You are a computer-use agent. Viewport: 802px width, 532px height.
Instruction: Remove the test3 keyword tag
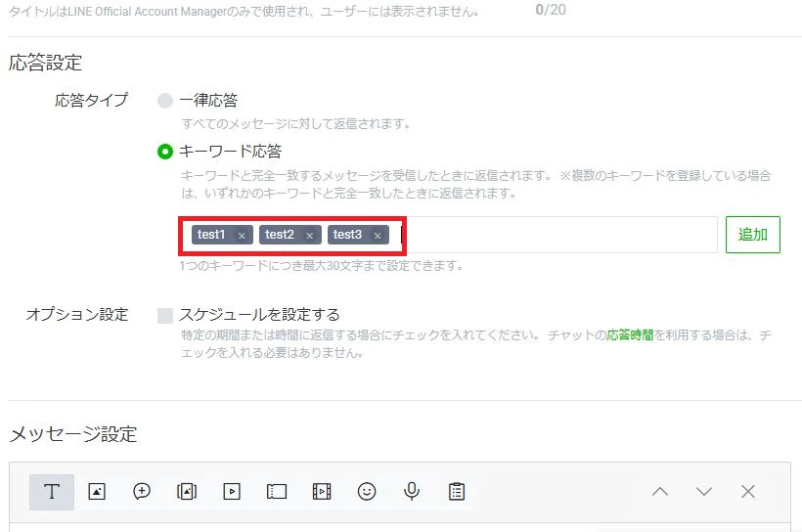(378, 236)
